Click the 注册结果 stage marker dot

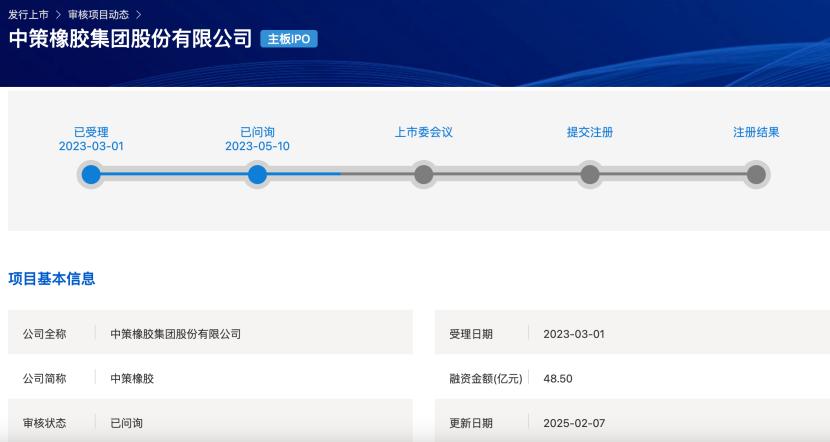tap(756, 174)
